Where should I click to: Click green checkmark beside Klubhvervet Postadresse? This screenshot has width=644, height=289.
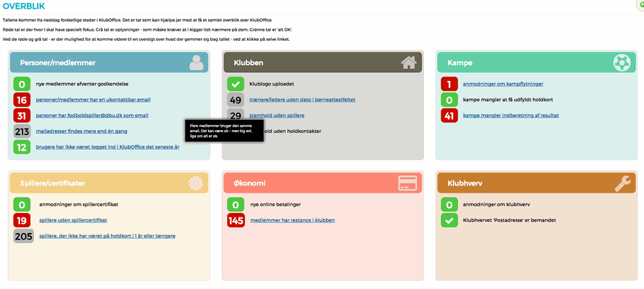449,220
